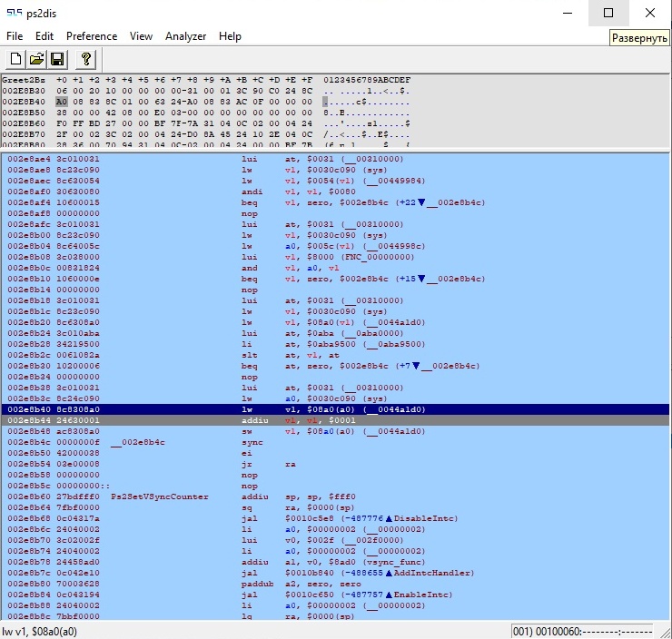Select the jal DisableIntc line at 002e8b68
This screenshot has width=672, height=639.
(x=335, y=518)
